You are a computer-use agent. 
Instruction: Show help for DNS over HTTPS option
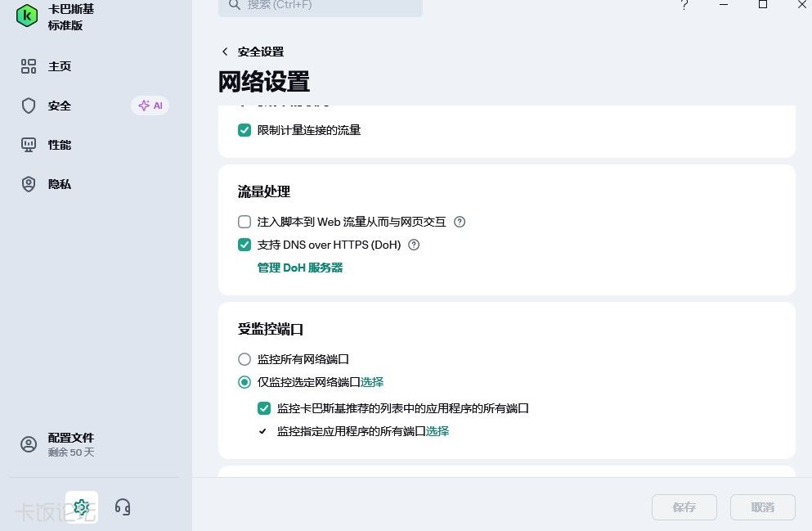click(414, 245)
